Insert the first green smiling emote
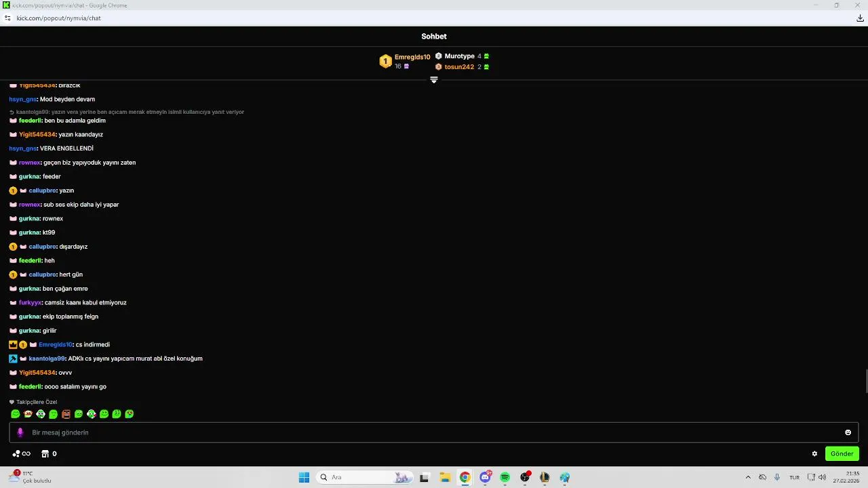This screenshot has width=868, height=488. pos(16,414)
